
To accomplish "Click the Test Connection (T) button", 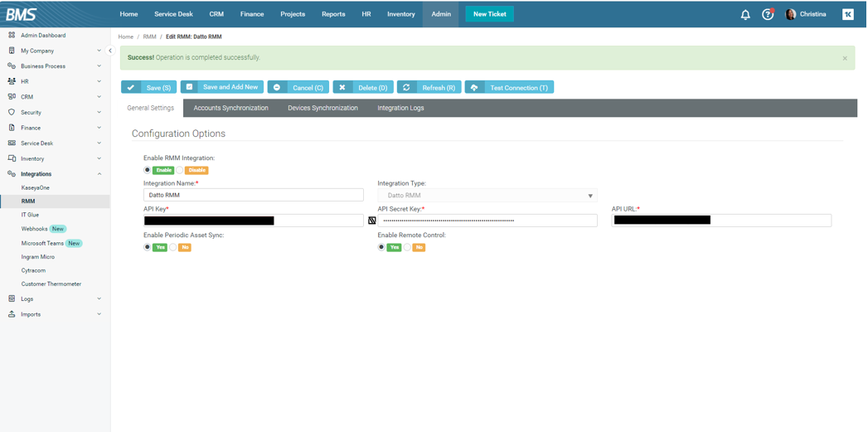I will 510,87.
